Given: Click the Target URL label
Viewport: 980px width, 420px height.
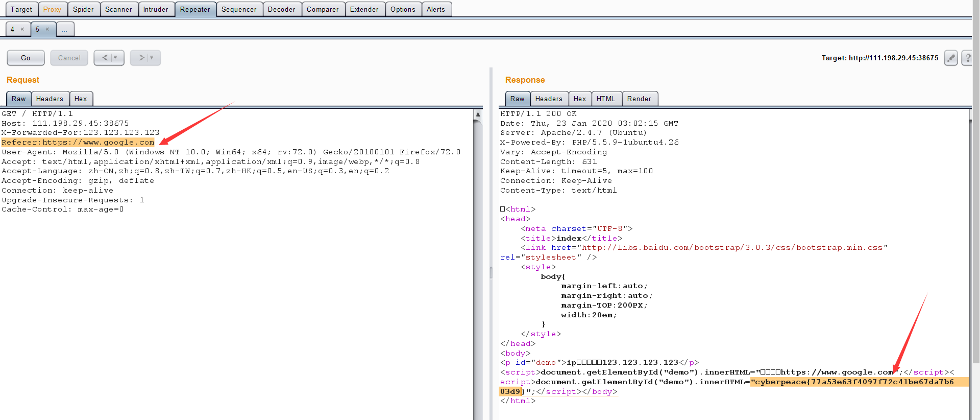Looking at the screenshot, I should pyautogui.click(x=880, y=58).
